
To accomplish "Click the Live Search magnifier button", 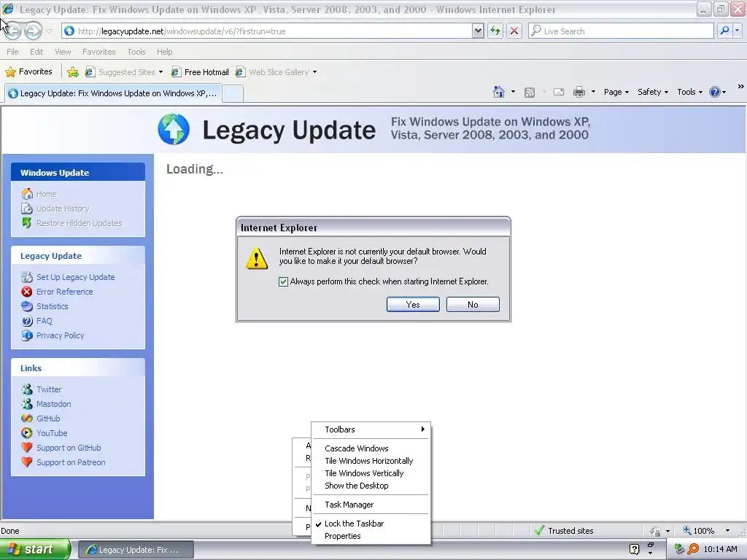I will tap(724, 31).
